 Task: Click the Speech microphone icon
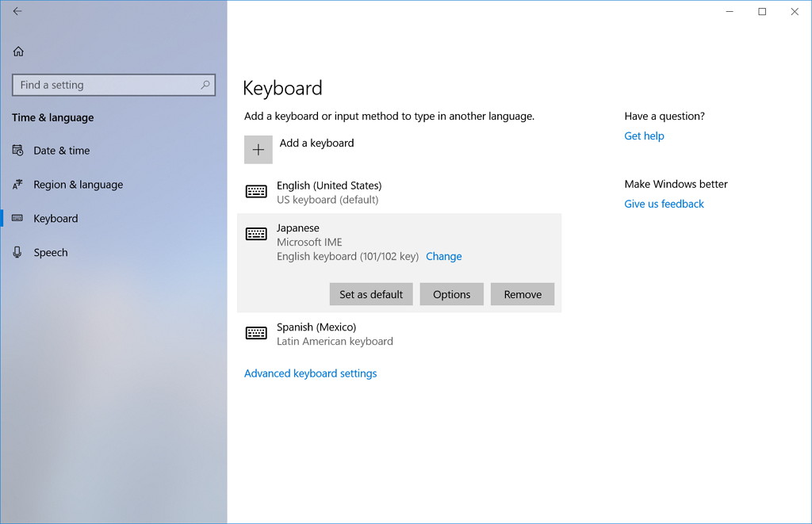coord(17,252)
